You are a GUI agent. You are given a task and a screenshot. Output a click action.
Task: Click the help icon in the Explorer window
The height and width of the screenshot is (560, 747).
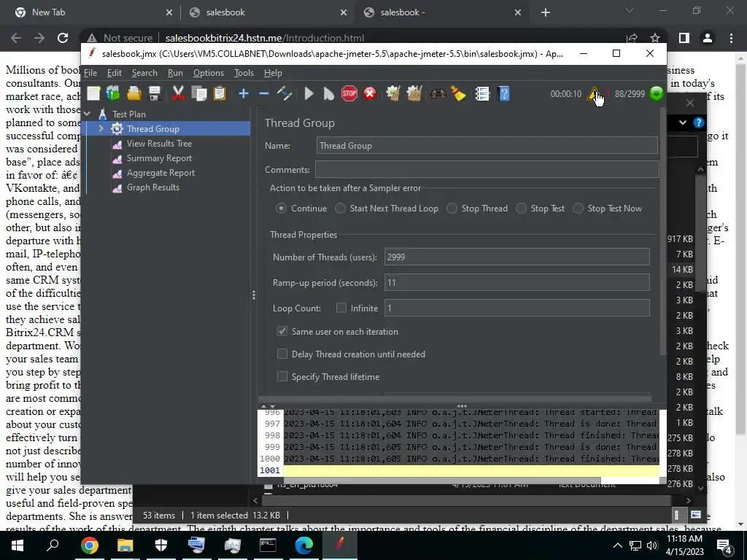coord(698,122)
